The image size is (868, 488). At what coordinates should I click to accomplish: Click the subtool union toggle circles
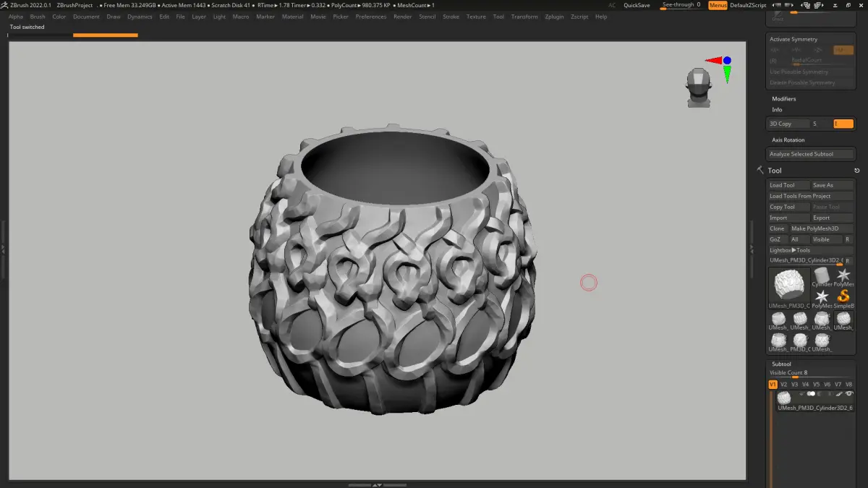(x=812, y=394)
